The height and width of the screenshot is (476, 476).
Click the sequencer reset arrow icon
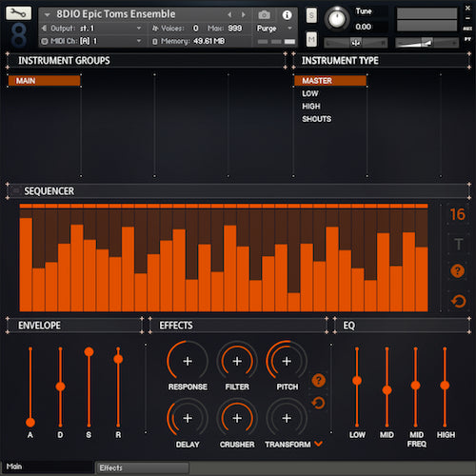[x=458, y=302]
